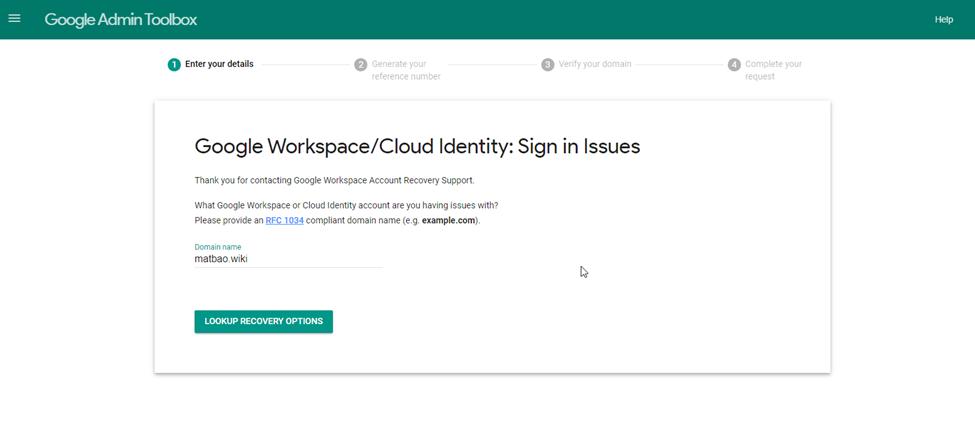Click the LOOKUP RECOVERY OPTIONS button
The image size is (975, 433).
(264, 322)
